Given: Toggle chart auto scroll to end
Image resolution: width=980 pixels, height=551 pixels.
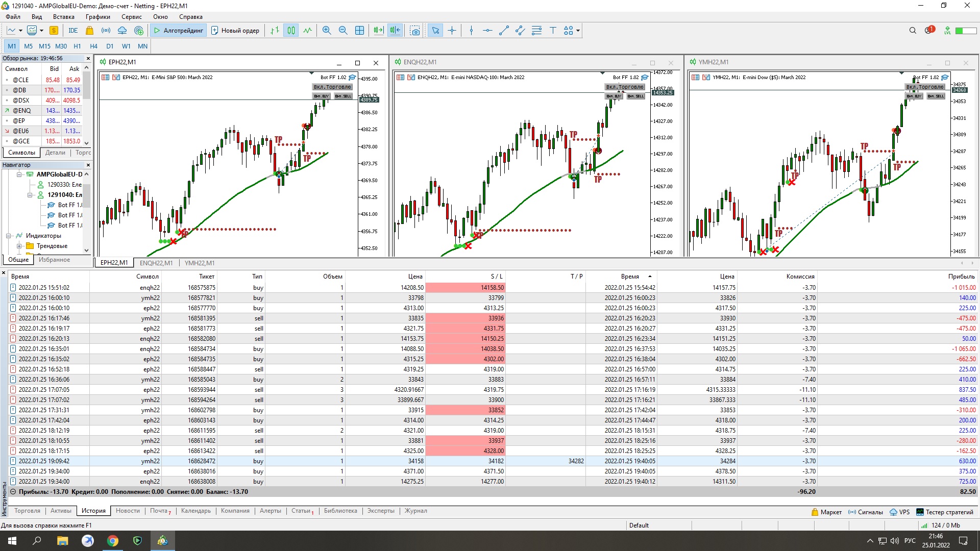Looking at the screenshot, I should (378, 31).
